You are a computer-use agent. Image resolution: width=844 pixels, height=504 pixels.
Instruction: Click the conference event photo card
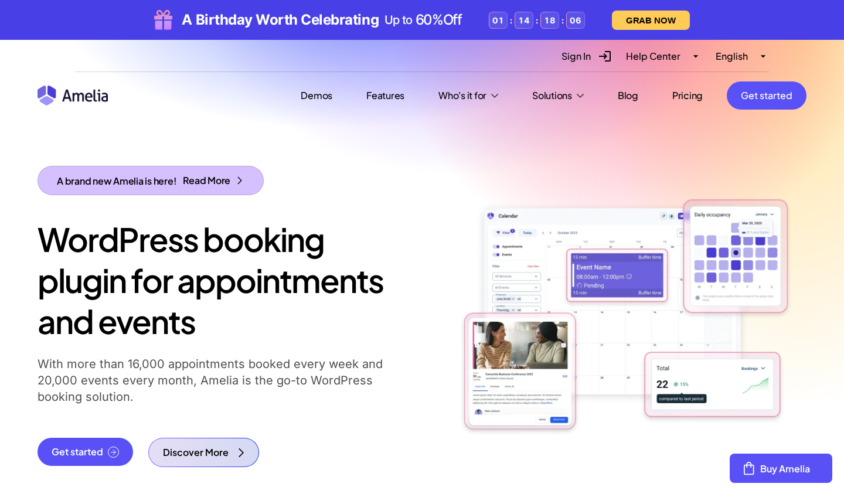tap(520, 371)
